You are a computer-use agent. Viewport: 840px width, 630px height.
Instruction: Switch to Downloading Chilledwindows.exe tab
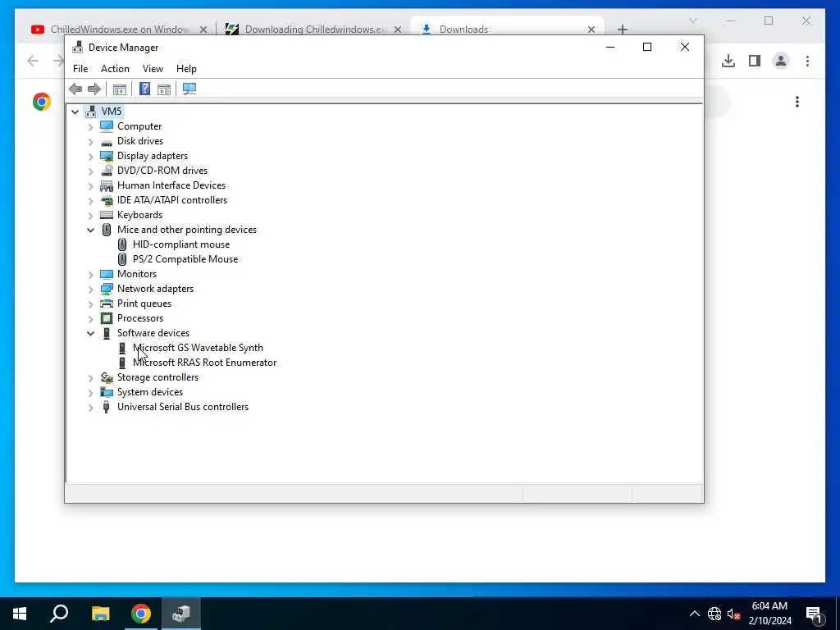(313, 29)
